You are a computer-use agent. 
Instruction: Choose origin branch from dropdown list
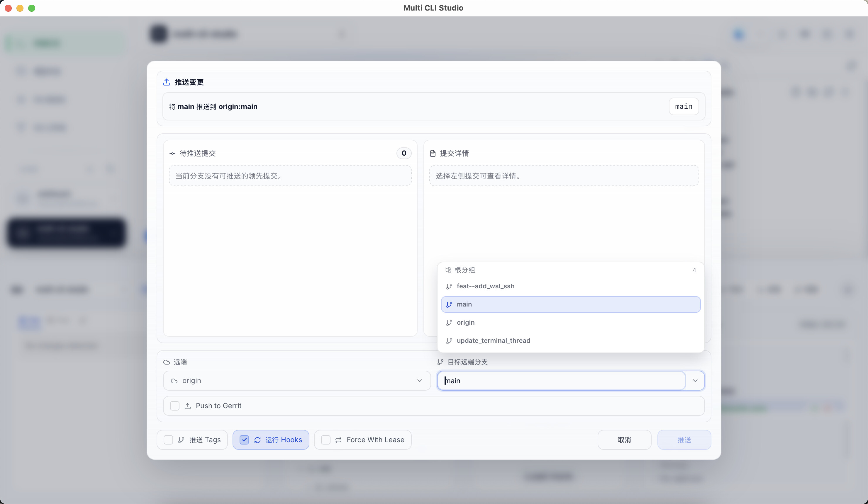pos(571,323)
